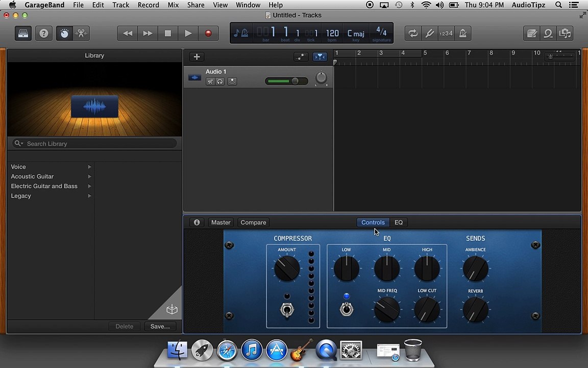This screenshot has width=588, height=368.
Task: Click the Audio 1 track waveform icon
Action: [194, 77]
